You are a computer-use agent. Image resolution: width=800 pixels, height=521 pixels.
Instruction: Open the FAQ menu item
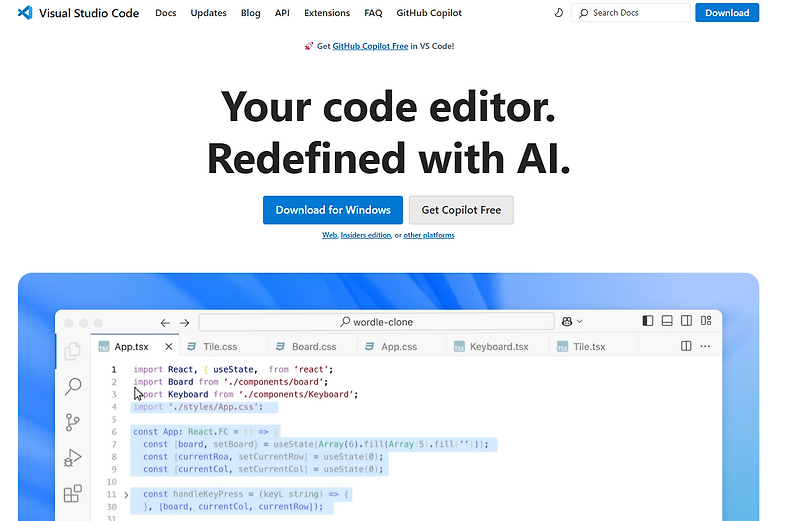pyautogui.click(x=373, y=13)
